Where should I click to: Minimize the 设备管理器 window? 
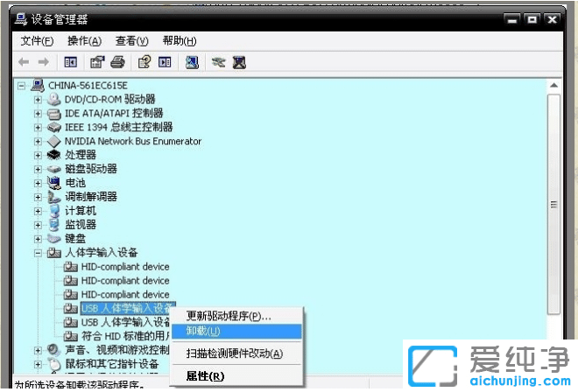[512, 19]
